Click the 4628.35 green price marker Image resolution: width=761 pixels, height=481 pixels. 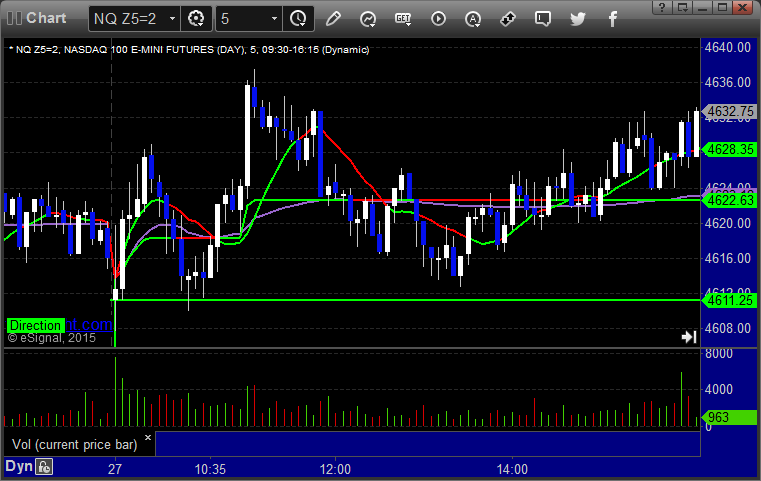tap(729, 149)
